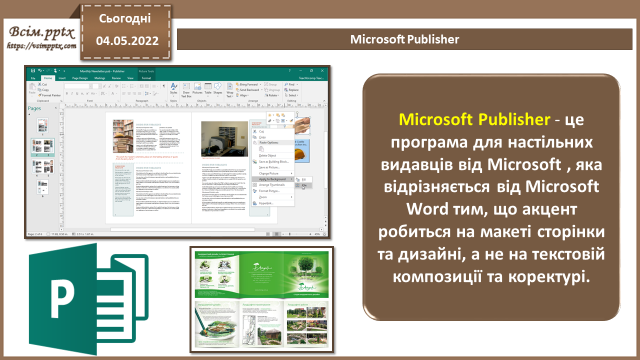This screenshot has height=360, width=640.
Task: Choose Save as Picture in context menu
Action: (x=273, y=167)
